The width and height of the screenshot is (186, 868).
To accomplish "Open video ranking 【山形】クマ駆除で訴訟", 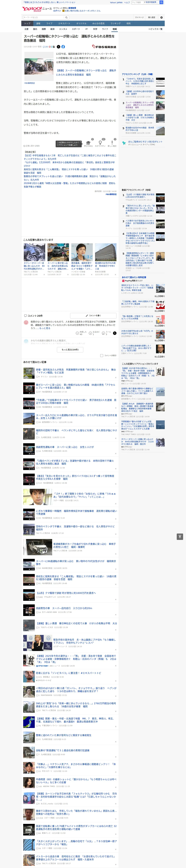I will click(x=140, y=195).
